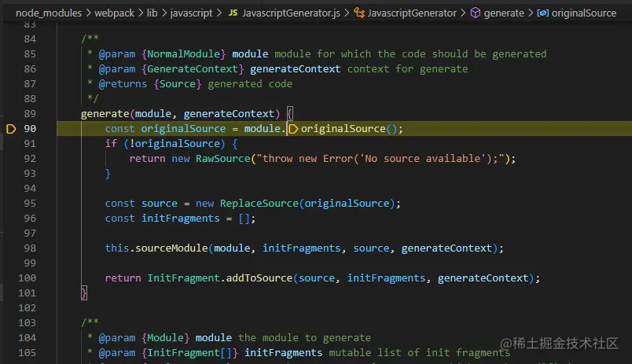Click line number 95
This screenshot has width=632, height=364.
pos(30,203)
